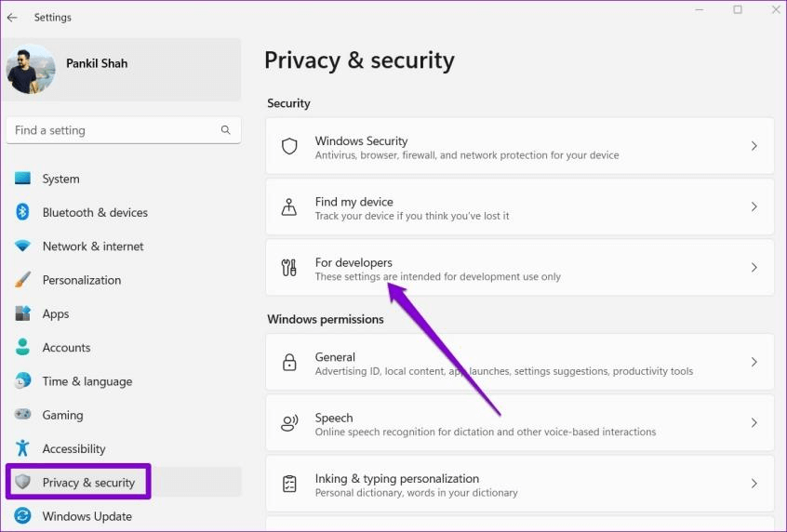Click the Find a setting search box
Screen dimensions: 787x532
coord(112,130)
